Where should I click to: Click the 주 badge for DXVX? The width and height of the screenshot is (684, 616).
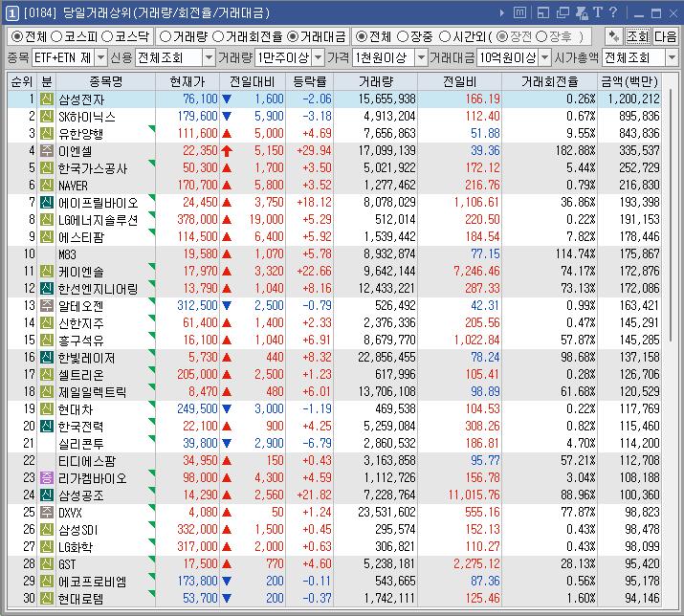coord(47,512)
